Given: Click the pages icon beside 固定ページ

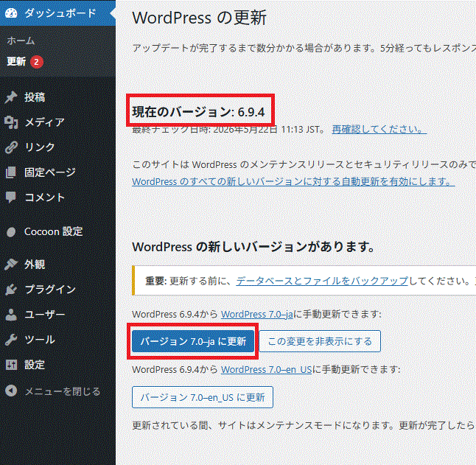Looking at the screenshot, I should click(11, 172).
